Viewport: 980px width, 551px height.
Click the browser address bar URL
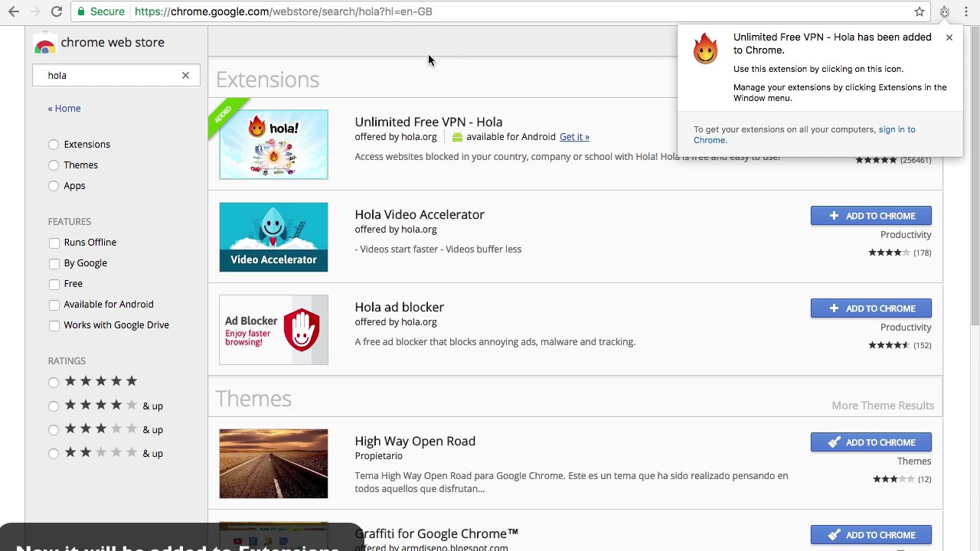(x=283, y=11)
